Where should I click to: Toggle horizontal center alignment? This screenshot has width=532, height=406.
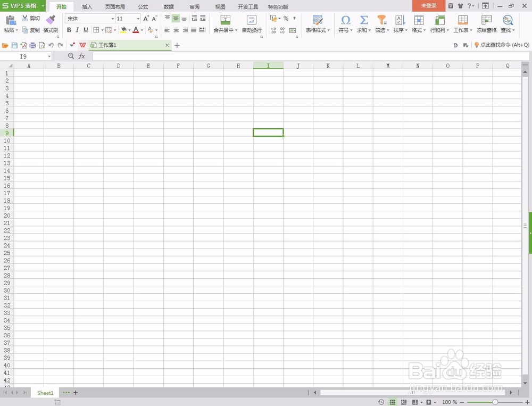[176, 30]
